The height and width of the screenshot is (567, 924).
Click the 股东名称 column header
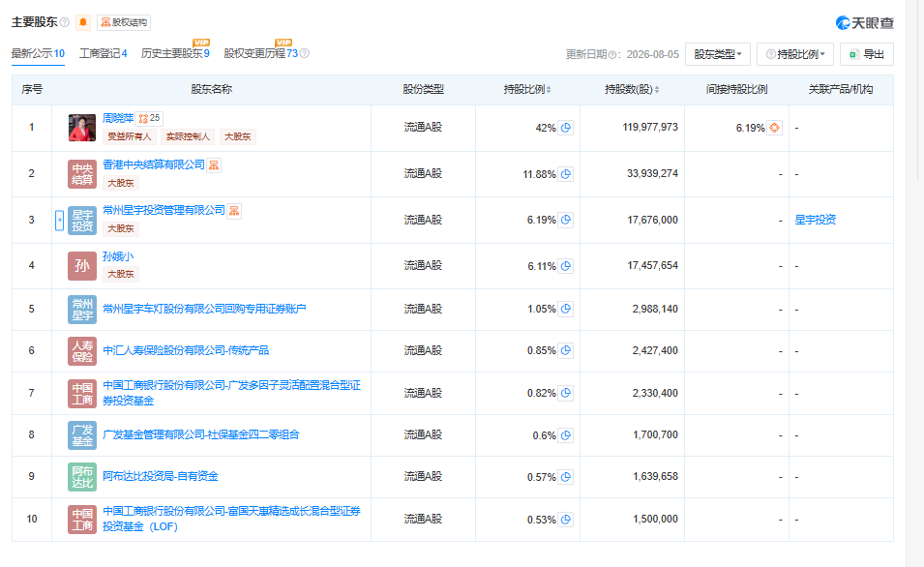coord(211,90)
